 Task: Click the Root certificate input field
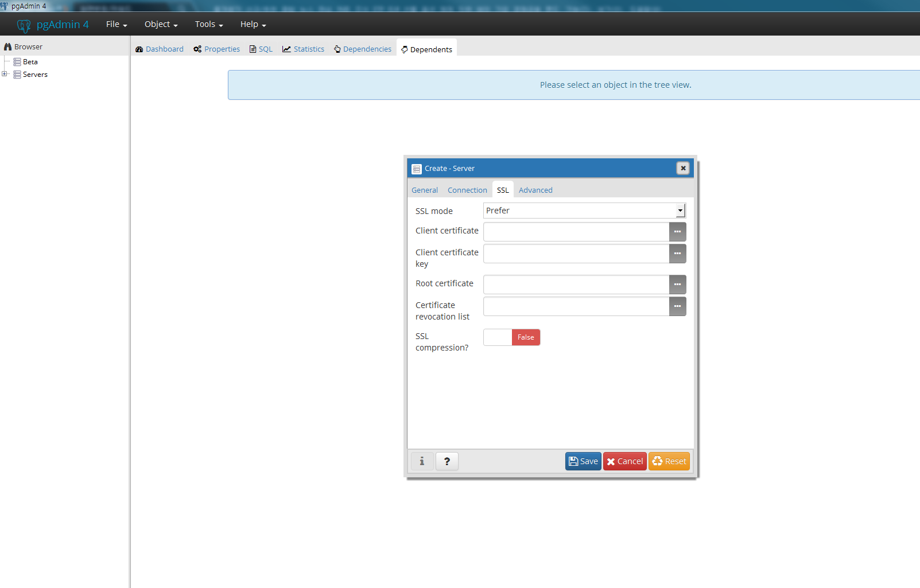click(576, 285)
